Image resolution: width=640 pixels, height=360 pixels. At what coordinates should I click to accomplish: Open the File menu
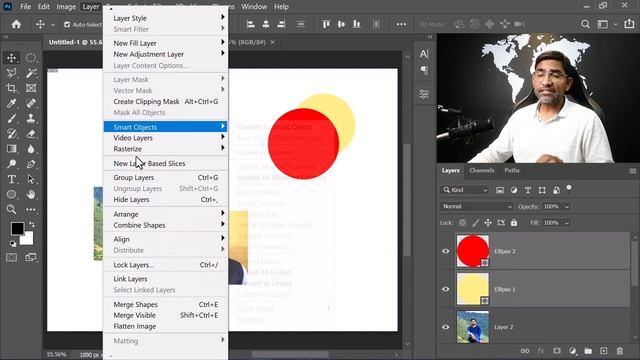tap(25, 7)
